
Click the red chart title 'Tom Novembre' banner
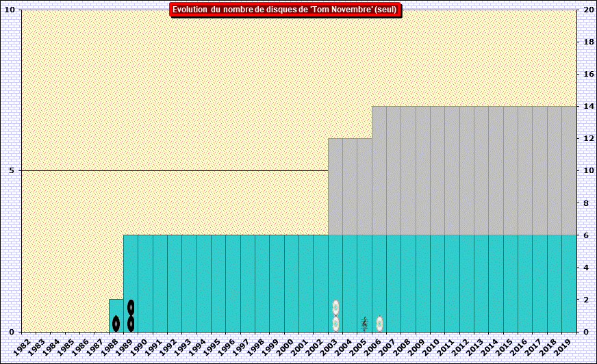[285, 10]
